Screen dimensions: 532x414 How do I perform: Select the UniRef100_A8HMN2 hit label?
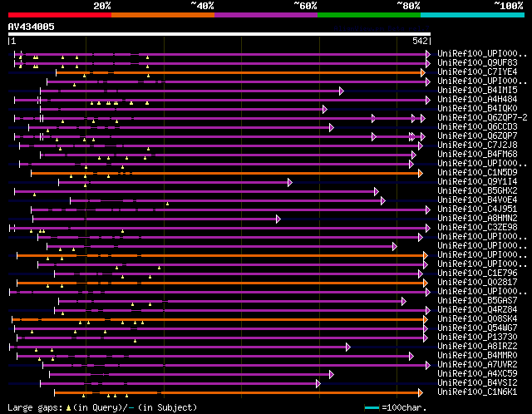[x=477, y=218]
